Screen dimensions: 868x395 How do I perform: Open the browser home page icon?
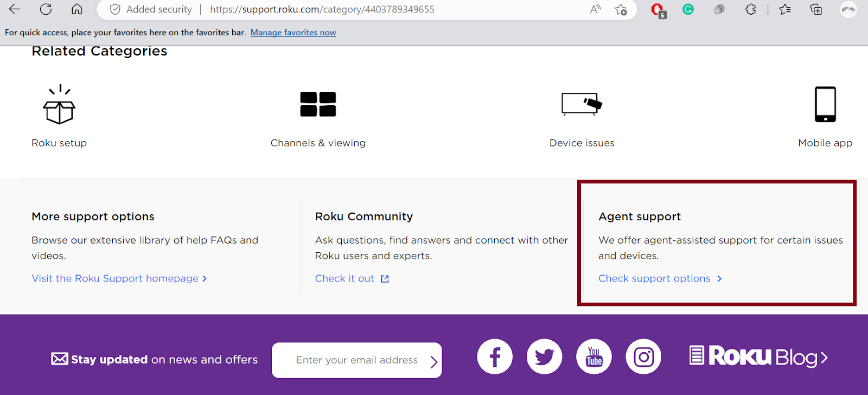click(77, 9)
